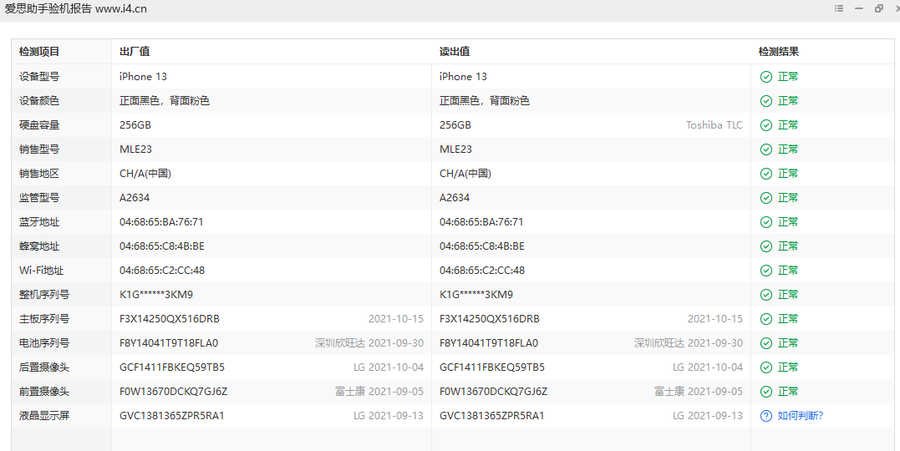Viewport: 900px width, 451px height.
Task: Select the 主板序列号 row label
Action: tap(44, 318)
